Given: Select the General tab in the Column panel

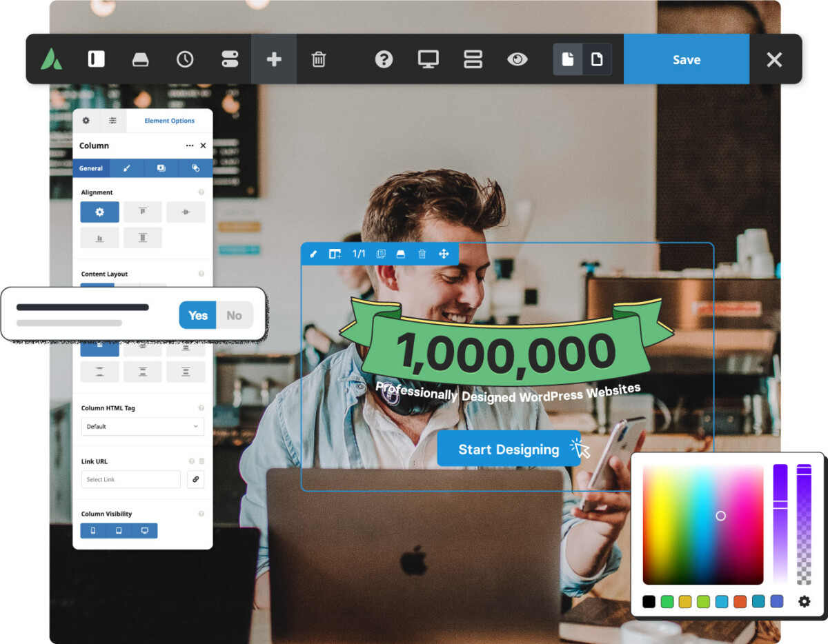Looking at the screenshot, I should click(x=91, y=168).
